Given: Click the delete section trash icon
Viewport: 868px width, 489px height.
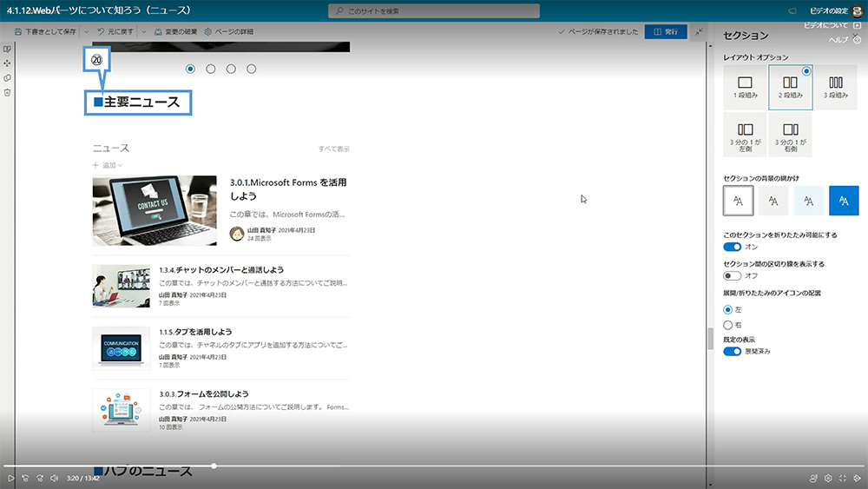Looking at the screenshot, I should pyautogui.click(x=7, y=92).
